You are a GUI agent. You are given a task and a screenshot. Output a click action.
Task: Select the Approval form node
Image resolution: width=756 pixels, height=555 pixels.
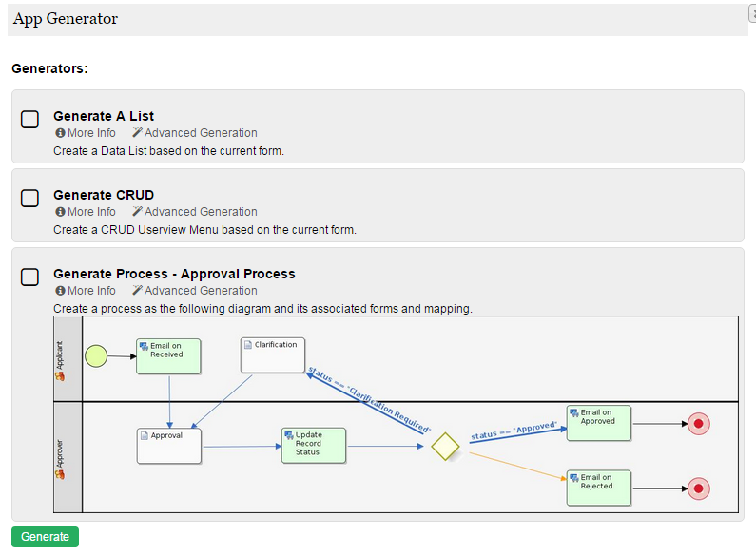[x=169, y=446]
